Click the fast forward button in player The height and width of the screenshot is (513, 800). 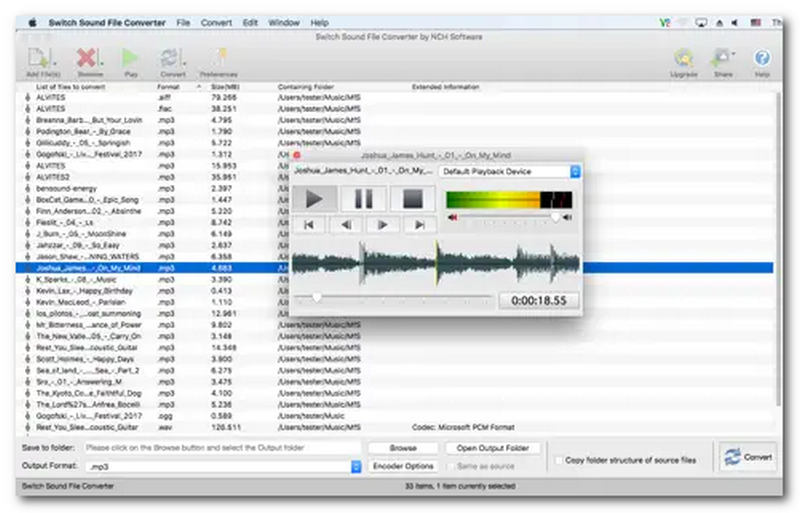point(383,225)
